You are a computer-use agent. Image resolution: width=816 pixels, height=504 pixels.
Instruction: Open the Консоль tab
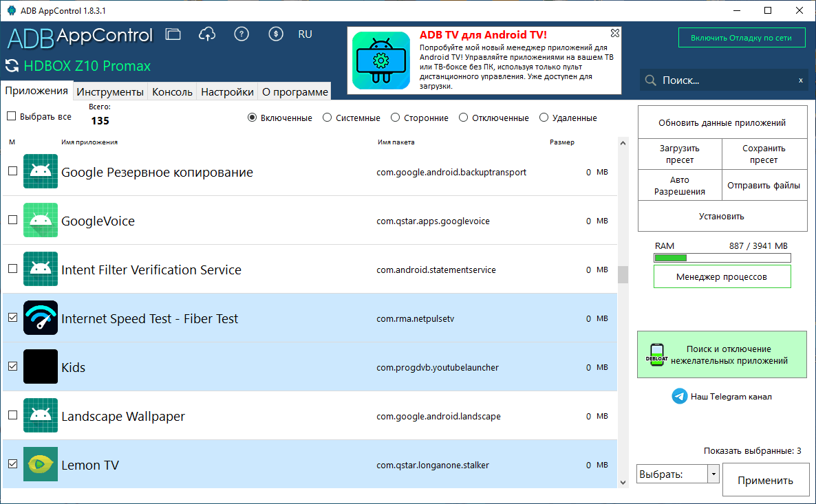[x=172, y=91]
